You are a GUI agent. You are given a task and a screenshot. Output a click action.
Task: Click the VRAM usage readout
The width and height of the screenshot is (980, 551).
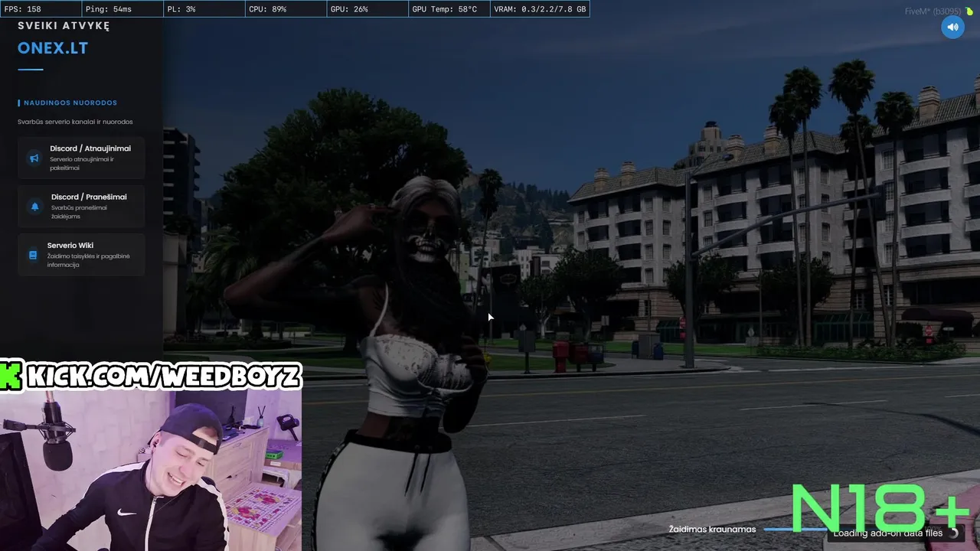(x=540, y=9)
